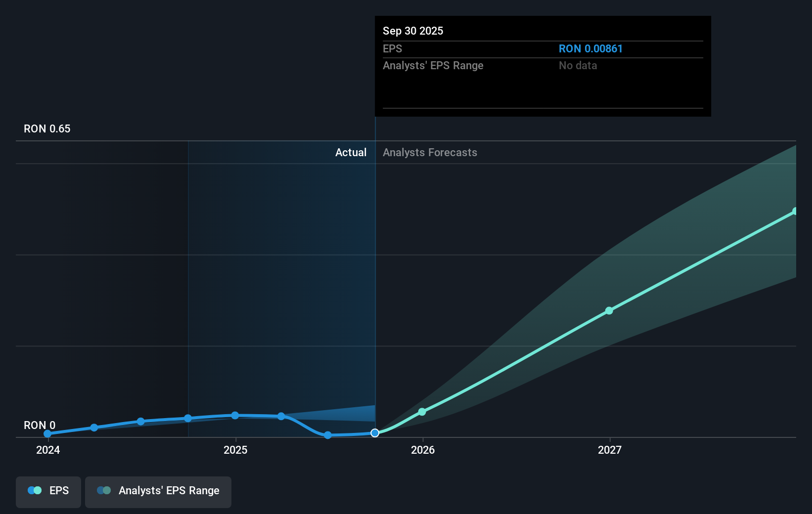The width and height of the screenshot is (812, 514).
Task: Click the first 2024 EPS data point
Action: click(x=47, y=433)
